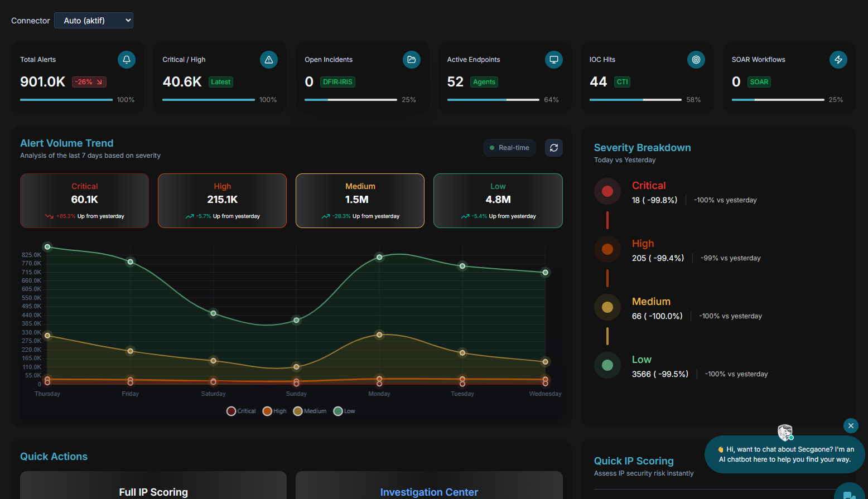This screenshot has width=868, height=499.
Task: Click the lightning bolt icon on SOAR Workflows card
Action: [838, 60]
